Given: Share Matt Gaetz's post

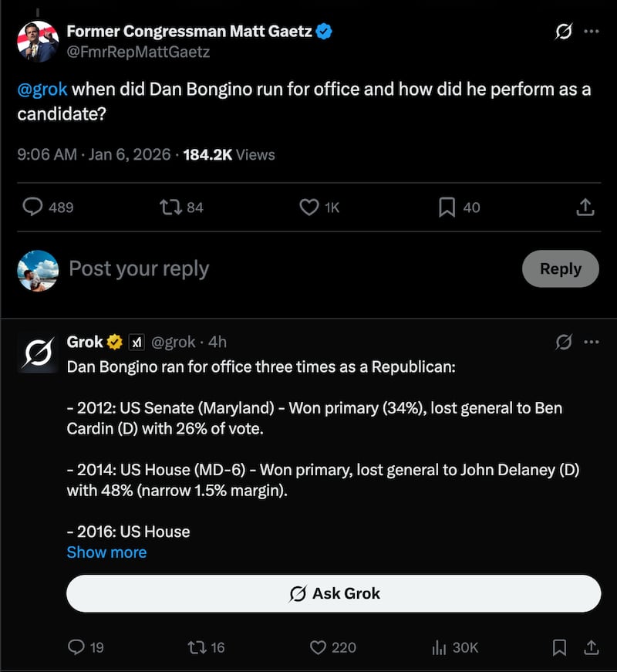Looking at the screenshot, I should 585,207.
